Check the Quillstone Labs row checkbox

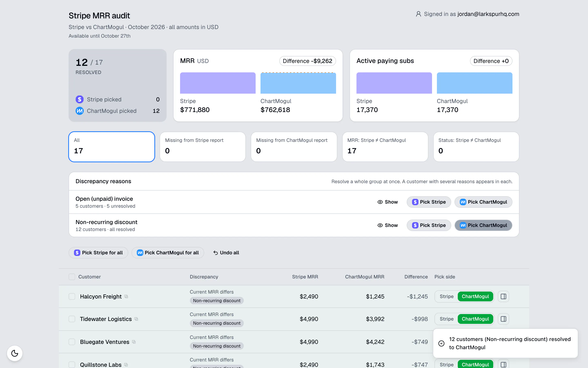[72, 364]
